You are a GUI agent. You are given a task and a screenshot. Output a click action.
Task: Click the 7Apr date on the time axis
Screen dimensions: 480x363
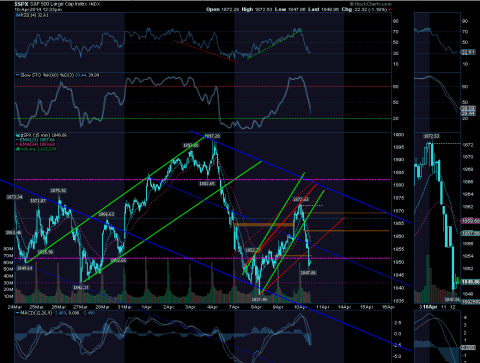click(x=234, y=307)
